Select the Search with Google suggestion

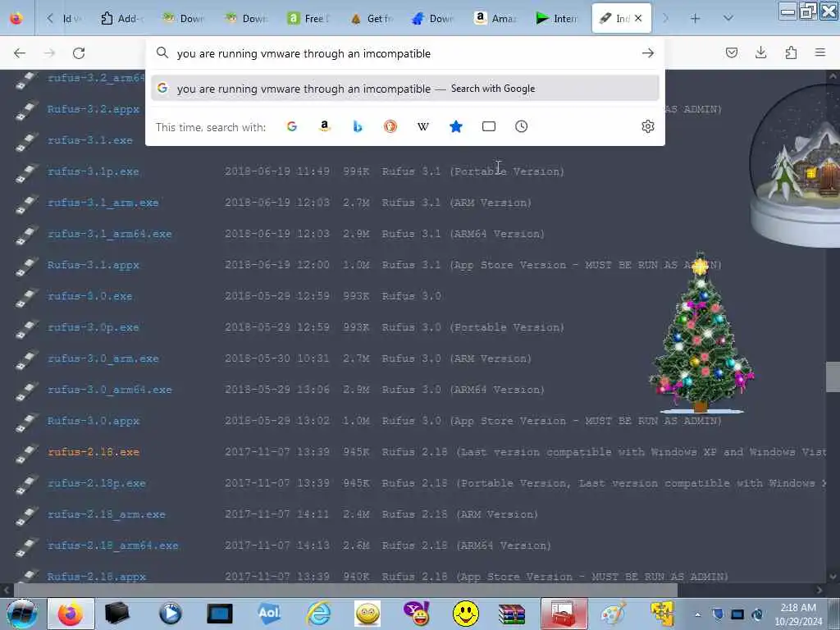pyautogui.click(x=405, y=89)
